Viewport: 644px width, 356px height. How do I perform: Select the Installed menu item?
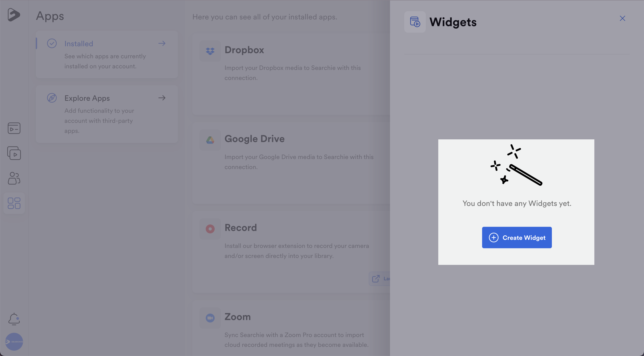pos(107,54)
